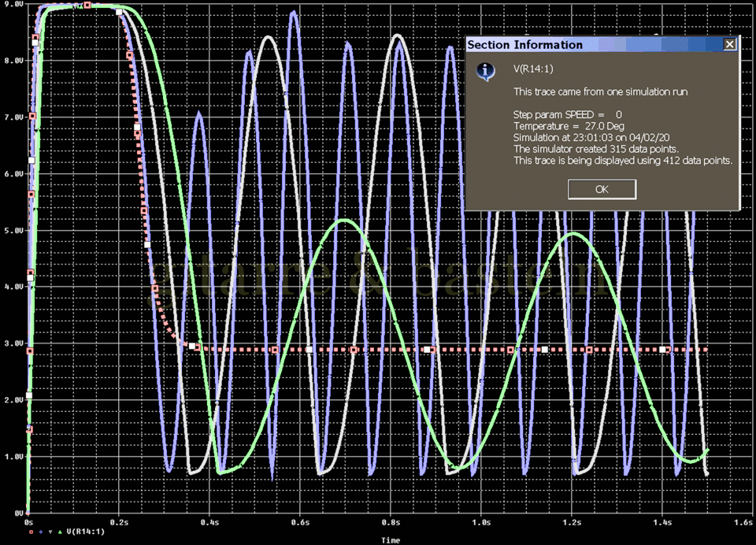Click the 0.8s x-axis label

pyautogui.click(x=391, y=522)
